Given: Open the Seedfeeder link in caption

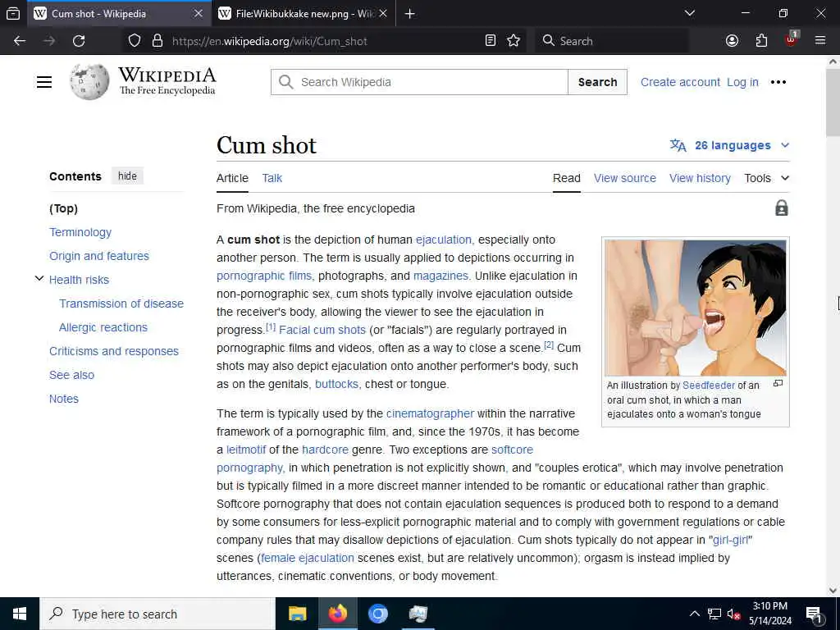Looking at the screenshot, I should pos(709,386).
